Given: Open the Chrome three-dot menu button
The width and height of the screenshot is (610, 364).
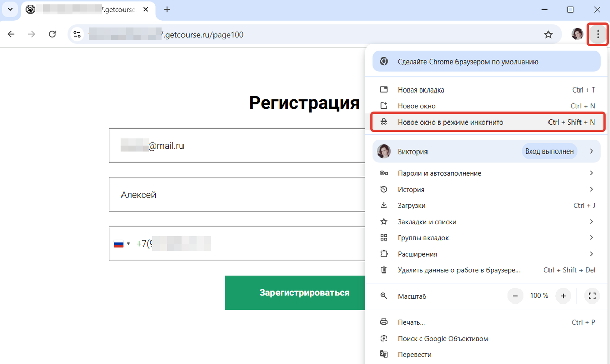Looking at the screenshot, I should click(598, 34).
